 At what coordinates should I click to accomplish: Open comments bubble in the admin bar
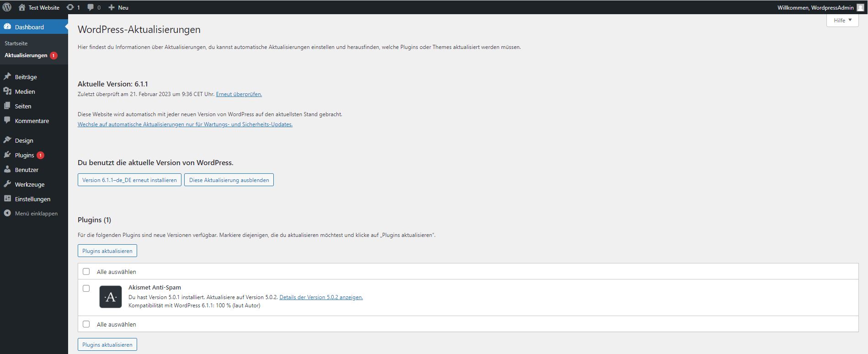coord(94,7)
